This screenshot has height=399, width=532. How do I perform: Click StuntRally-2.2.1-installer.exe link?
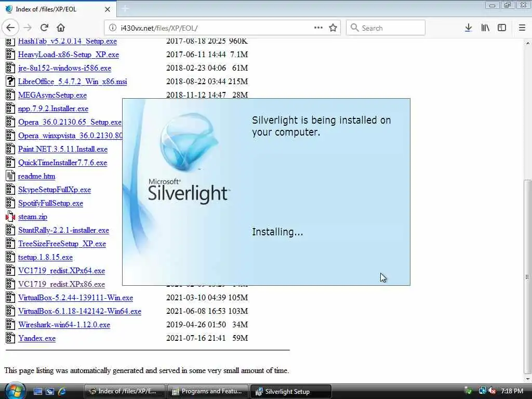click(63, 230)
